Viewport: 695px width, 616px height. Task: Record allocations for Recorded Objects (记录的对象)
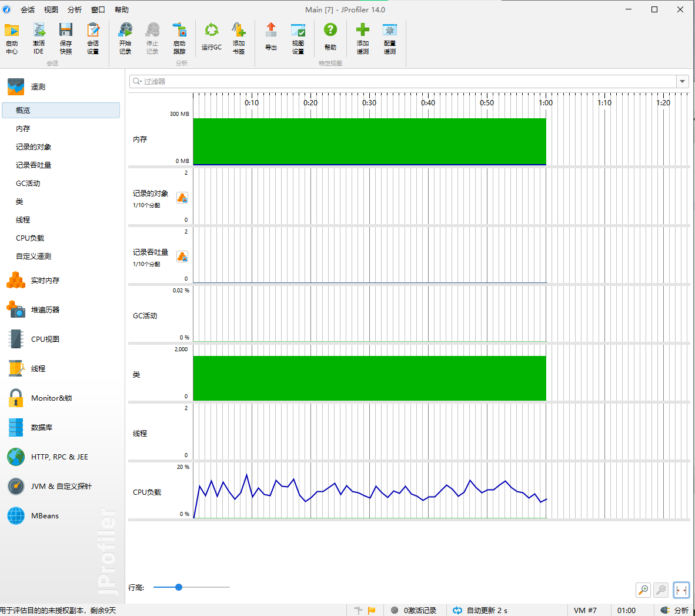pyautogui.click(x=182, y=198)
